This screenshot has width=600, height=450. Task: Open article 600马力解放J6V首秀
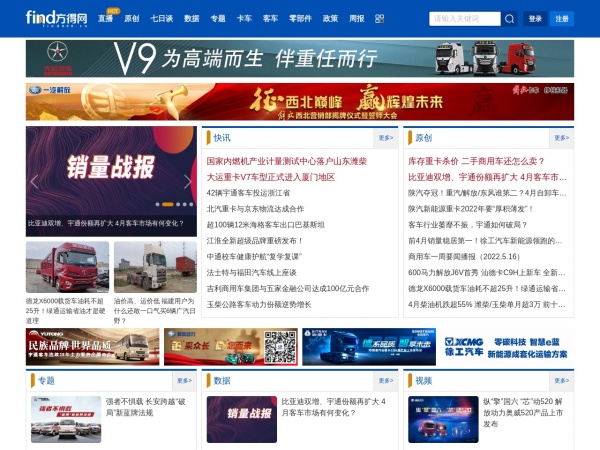click(x=487, y=273)
